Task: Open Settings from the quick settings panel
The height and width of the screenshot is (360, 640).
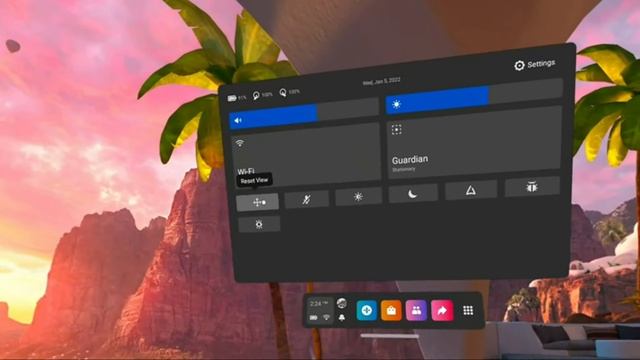Action: [535, 64]
